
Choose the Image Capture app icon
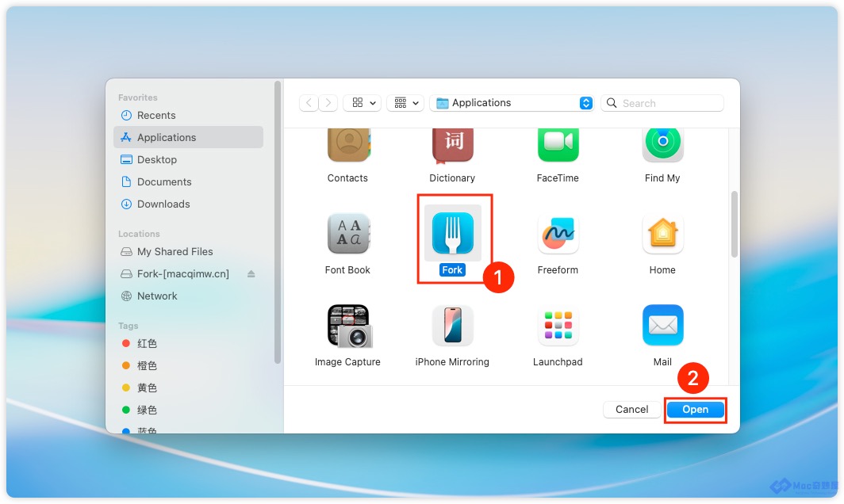347,326
